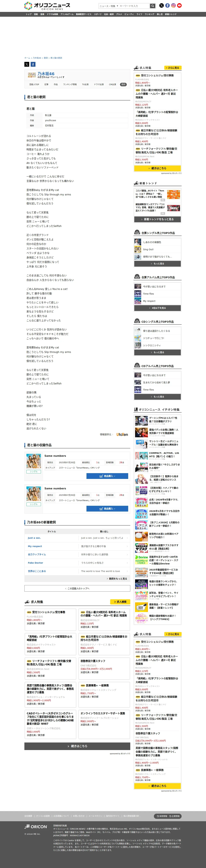Screen dimensions: 206x868
Task: Click メールマガジン footer link
Action: 95,816
